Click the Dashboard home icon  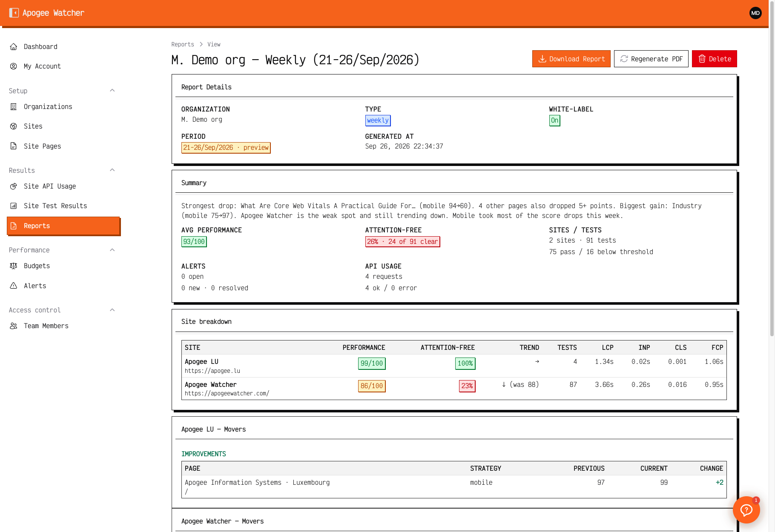tap(14, 46)
